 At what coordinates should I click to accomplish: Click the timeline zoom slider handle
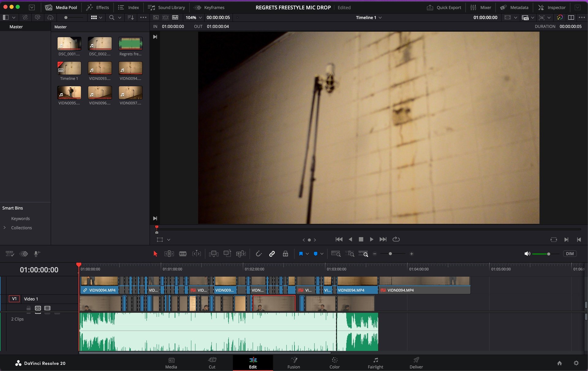point(390,254)
